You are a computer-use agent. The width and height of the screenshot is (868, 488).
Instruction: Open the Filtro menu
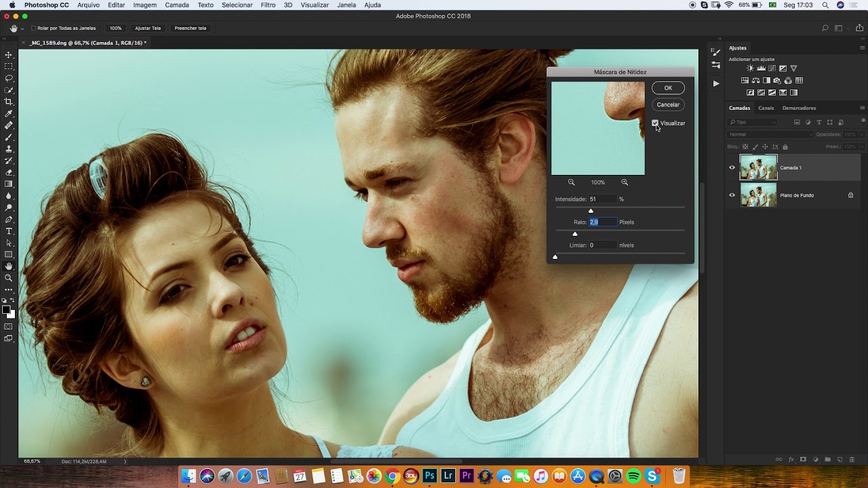(x=268, y=5)
